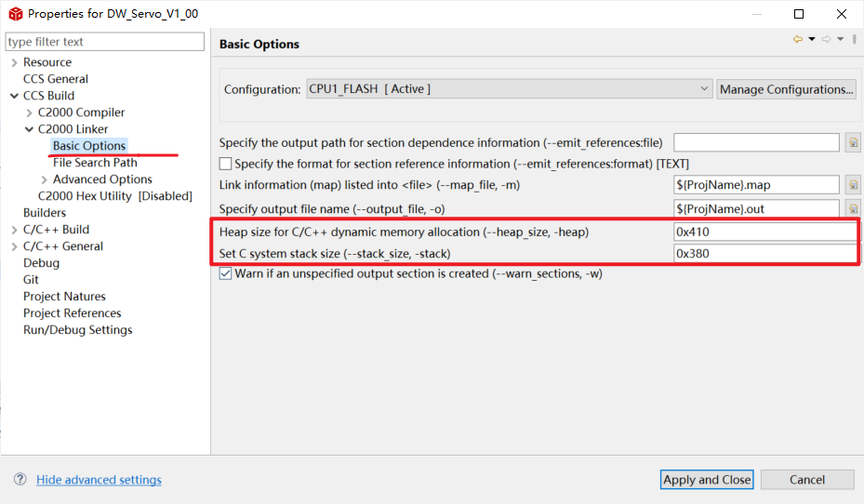This screenshot has width=864, height=504.
Task: Open the forward history dropdown arrow
Action: (x=841, y=39)
